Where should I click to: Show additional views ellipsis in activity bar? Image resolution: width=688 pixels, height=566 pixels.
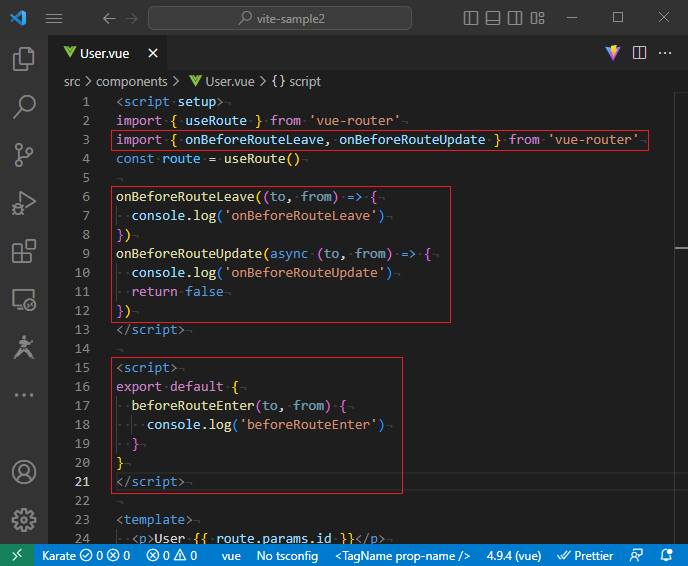pyautogui.click(x=24, y=395)
